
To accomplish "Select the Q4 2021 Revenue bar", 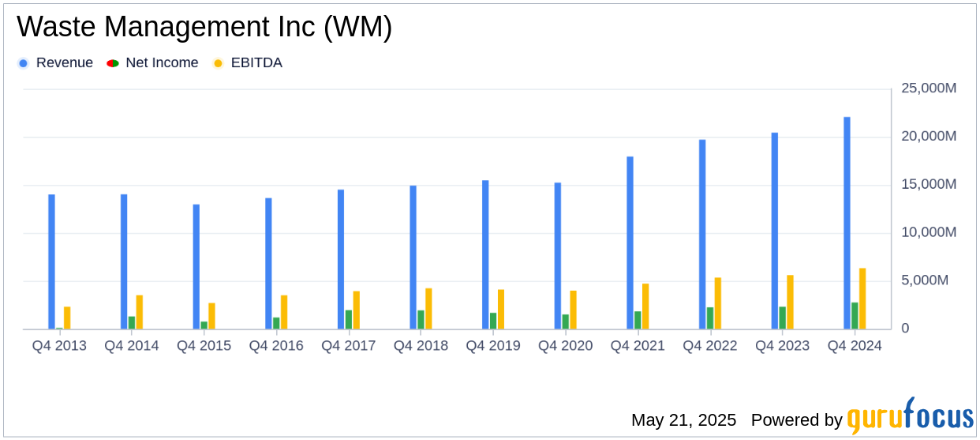I will 630,243.
